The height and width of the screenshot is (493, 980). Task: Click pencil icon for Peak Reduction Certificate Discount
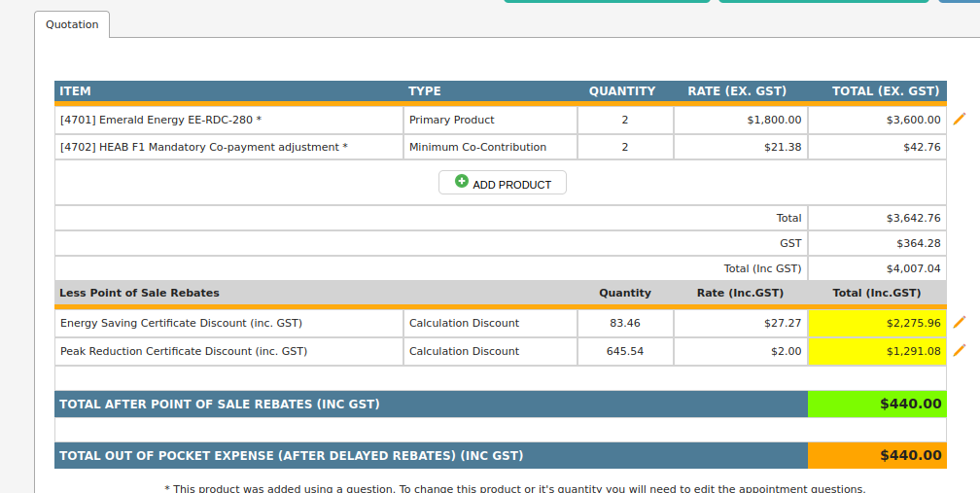960,350
